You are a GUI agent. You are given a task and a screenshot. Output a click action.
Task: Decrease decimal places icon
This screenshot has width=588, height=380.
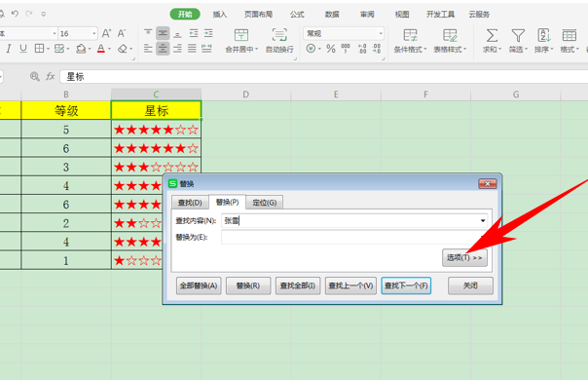point(377,49)
